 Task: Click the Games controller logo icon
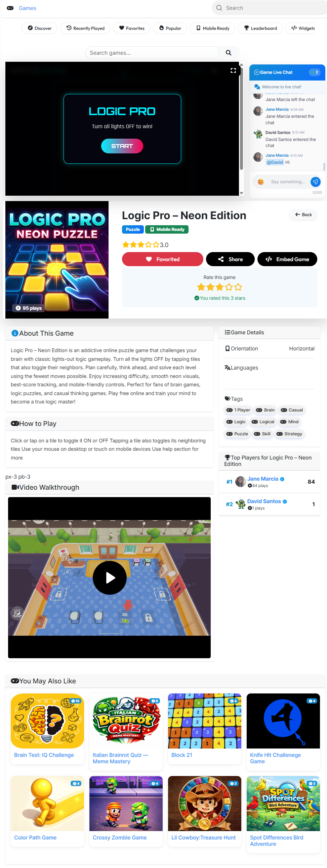tap(10, 8)
